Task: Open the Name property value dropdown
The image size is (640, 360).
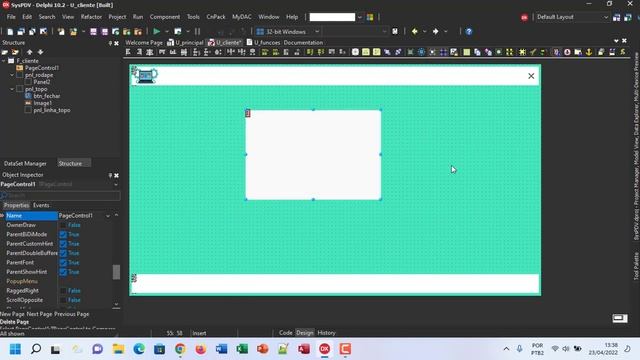Action: 108,216
